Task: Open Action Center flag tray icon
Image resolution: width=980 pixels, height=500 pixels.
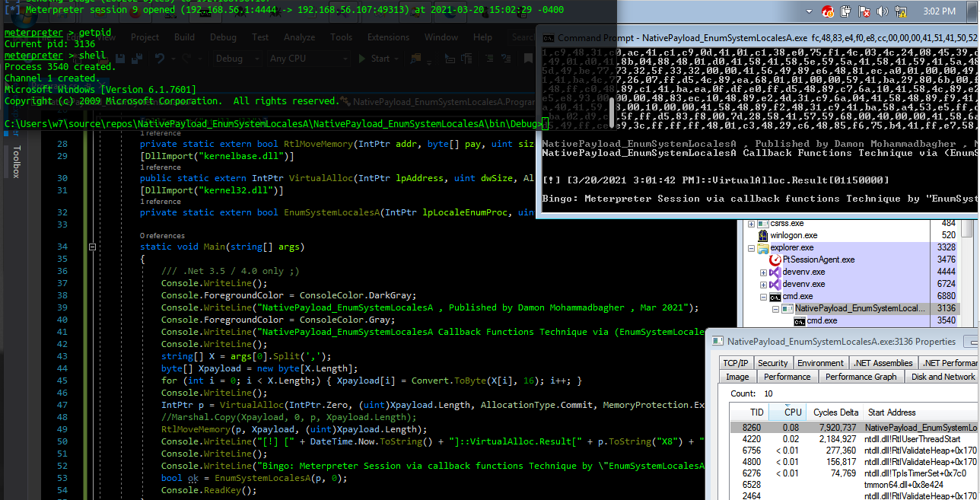Action: coord(864,11)
